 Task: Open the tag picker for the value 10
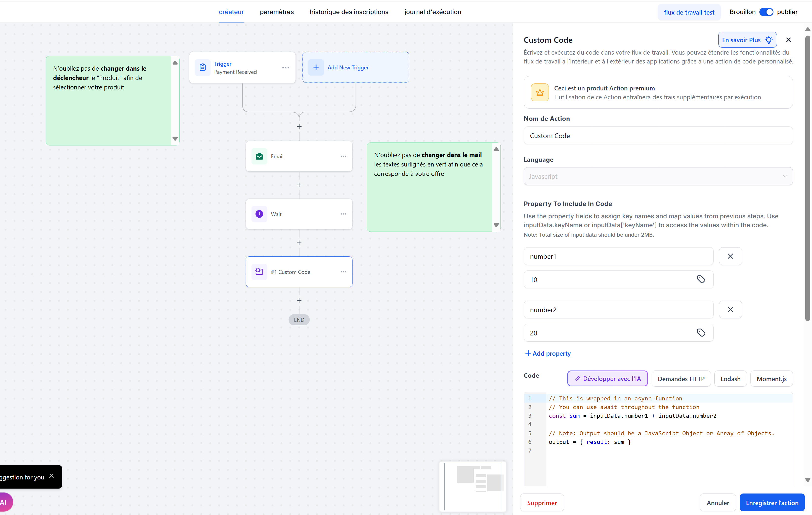click(701, 279)
